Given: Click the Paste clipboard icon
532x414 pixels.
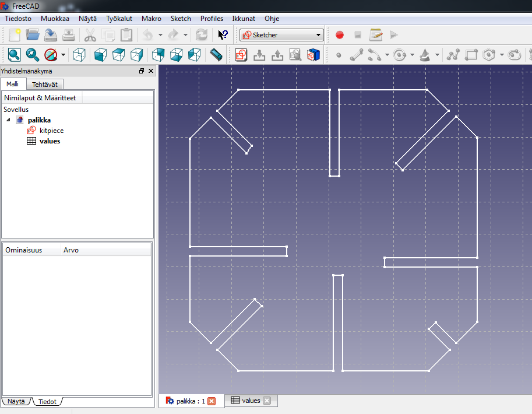Looking at the screenshot, I should coord(126,35).
